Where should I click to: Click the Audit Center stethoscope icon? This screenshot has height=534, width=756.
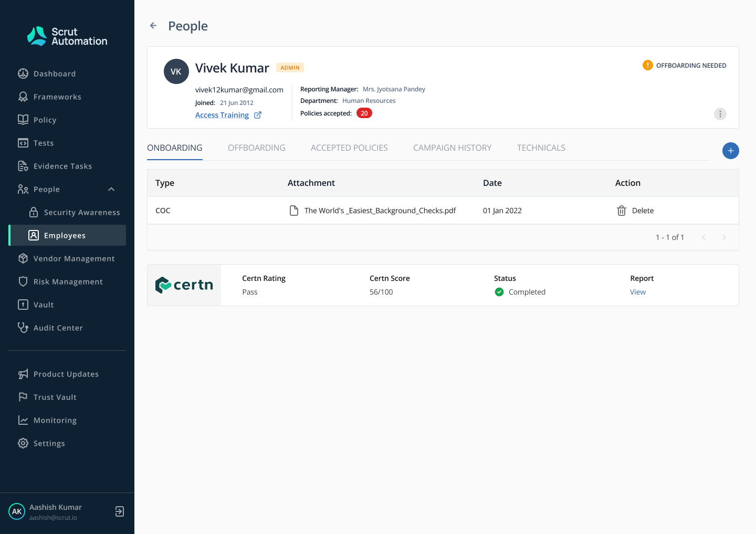pyautogui.click(x=23, y=328)
